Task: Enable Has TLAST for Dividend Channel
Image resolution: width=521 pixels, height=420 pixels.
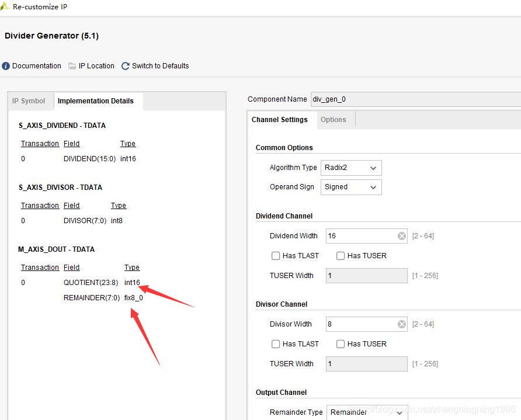Action: click(276, 255)
